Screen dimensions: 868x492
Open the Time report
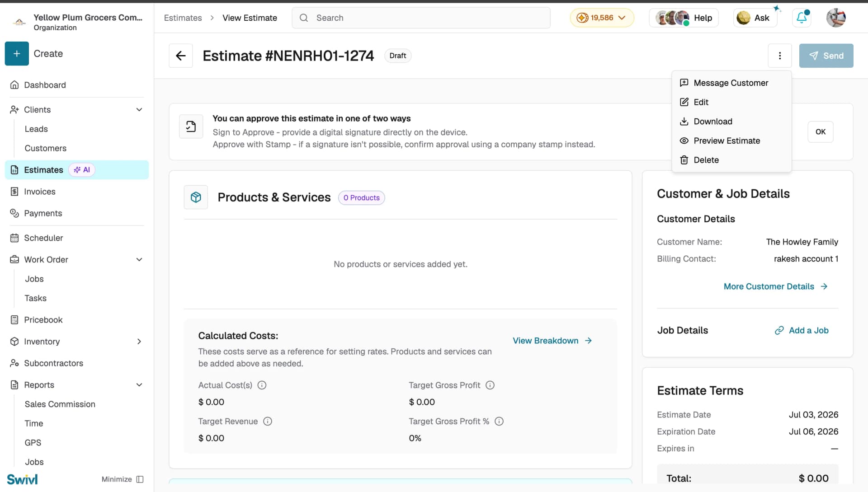[x=34, y=423]
